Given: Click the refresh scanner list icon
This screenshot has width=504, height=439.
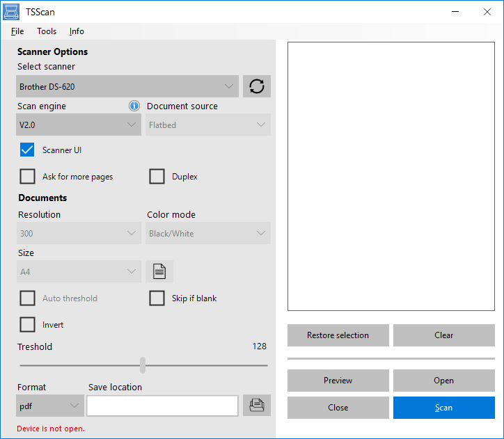Looking at the screenshot, I should point(256,86).
